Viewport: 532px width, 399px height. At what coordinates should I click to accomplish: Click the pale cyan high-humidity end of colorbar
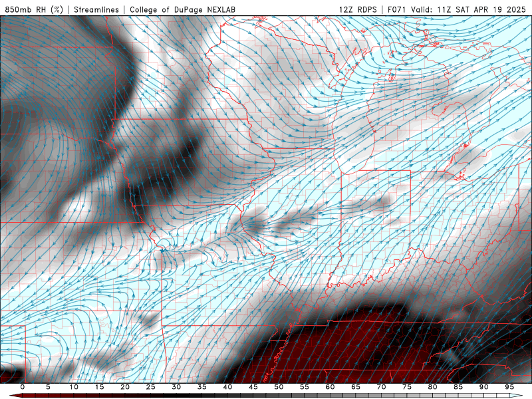point(515,396)
